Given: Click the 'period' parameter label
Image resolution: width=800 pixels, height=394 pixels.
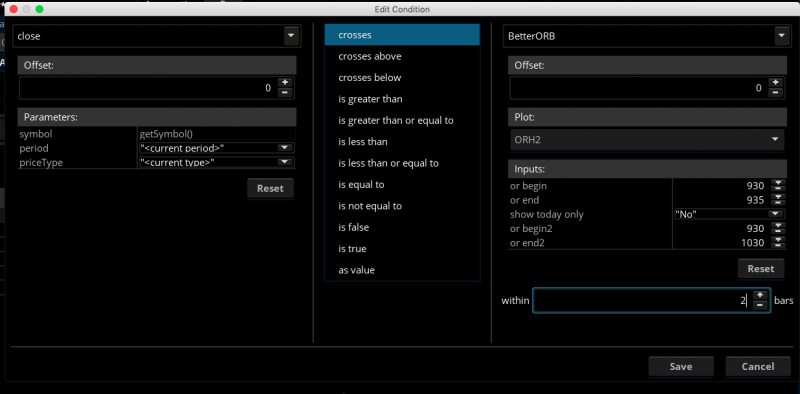Looking at the screenshot, I should 34,149.
